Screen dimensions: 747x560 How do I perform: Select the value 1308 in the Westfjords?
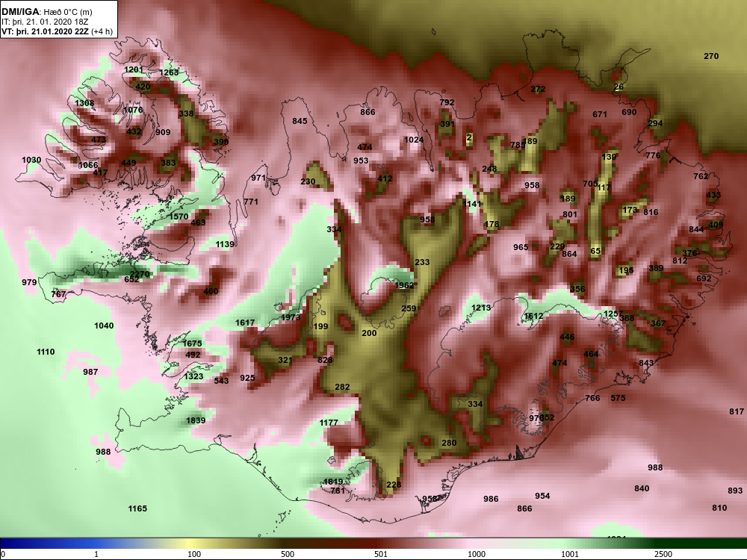pos(84,103)
